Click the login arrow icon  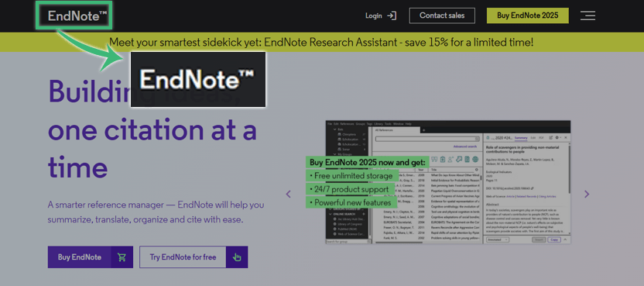pyautogui.click(x=392, y=16)
